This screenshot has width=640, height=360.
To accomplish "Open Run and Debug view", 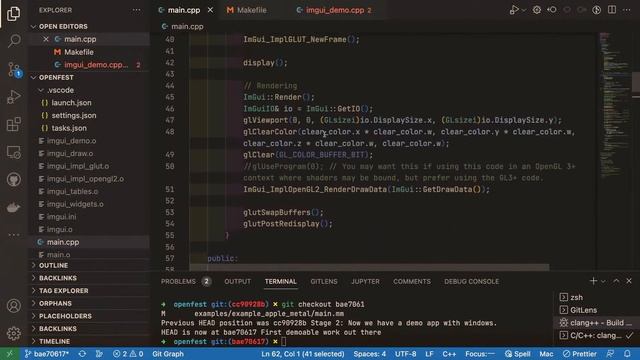I will [13, 97].
